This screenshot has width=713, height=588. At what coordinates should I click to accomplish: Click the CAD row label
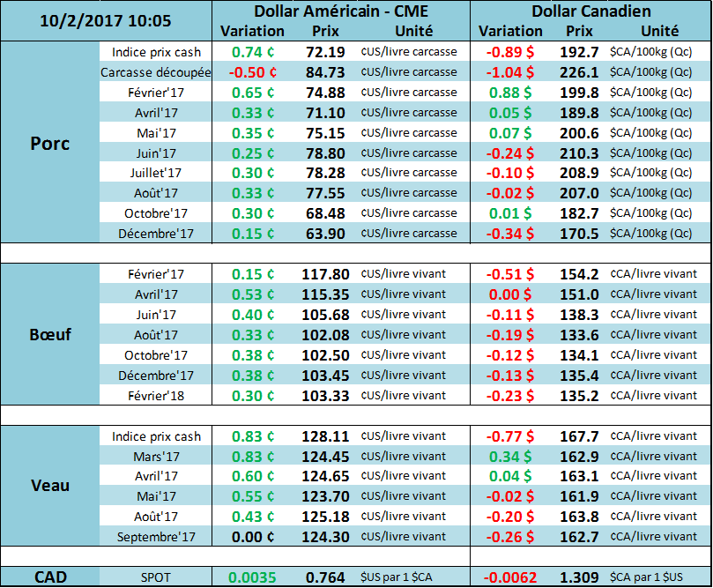[49, 577]
